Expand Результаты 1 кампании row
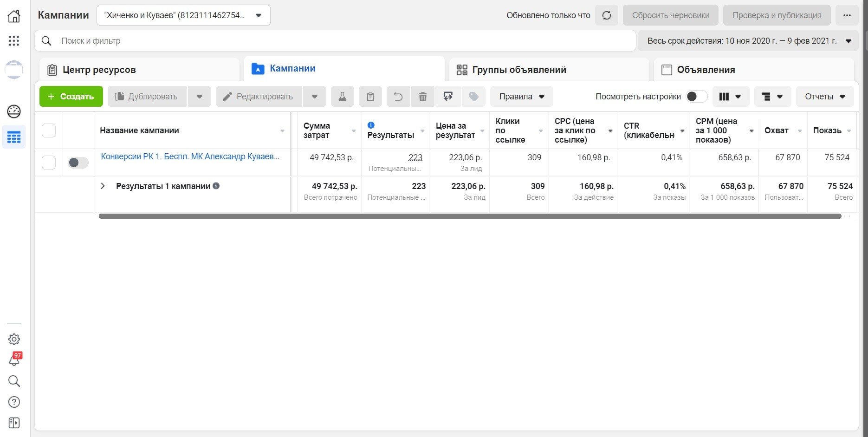868x437 pixels. click(x=103, y=186)
